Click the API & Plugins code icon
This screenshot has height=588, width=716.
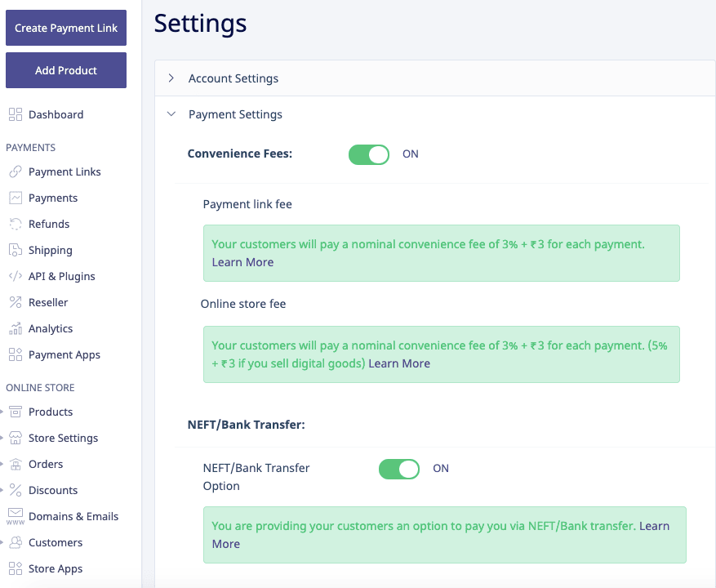point(16,276)
